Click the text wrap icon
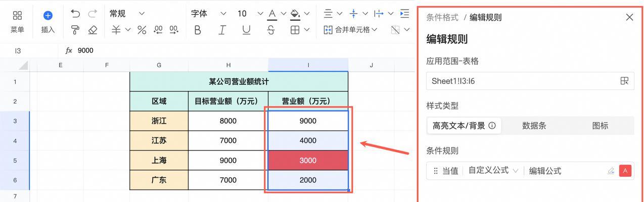This screenshot has width=644, height=202. pyautogui.click(x=378, y=14)
